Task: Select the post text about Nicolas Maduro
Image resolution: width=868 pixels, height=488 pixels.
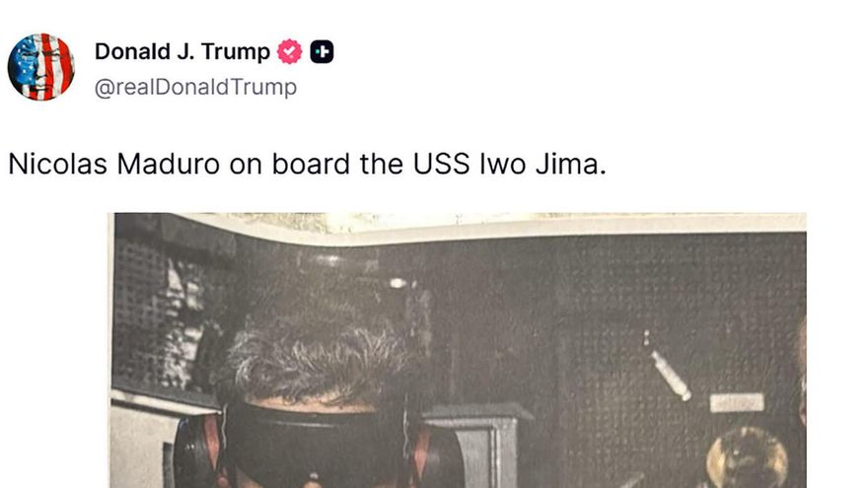Action: click(307, 165)
